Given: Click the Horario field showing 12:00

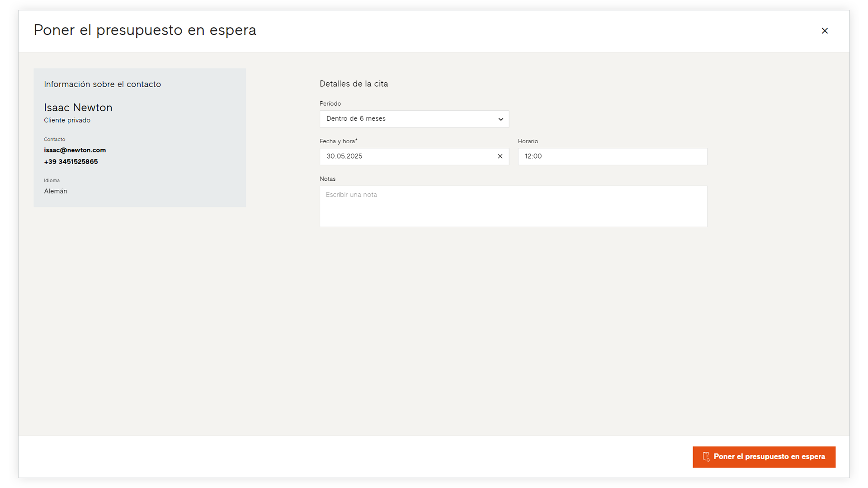Looking at the screenshot, I should (x=612, y=156).
